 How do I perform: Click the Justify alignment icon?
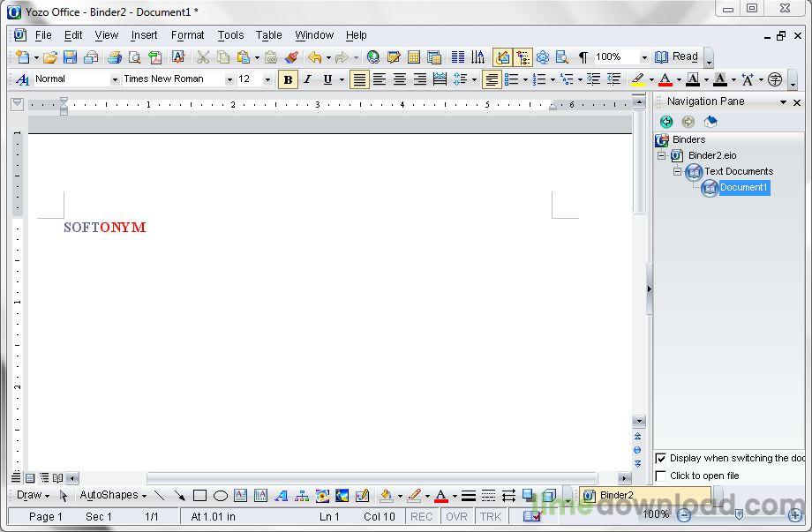[x=359, y=79]
